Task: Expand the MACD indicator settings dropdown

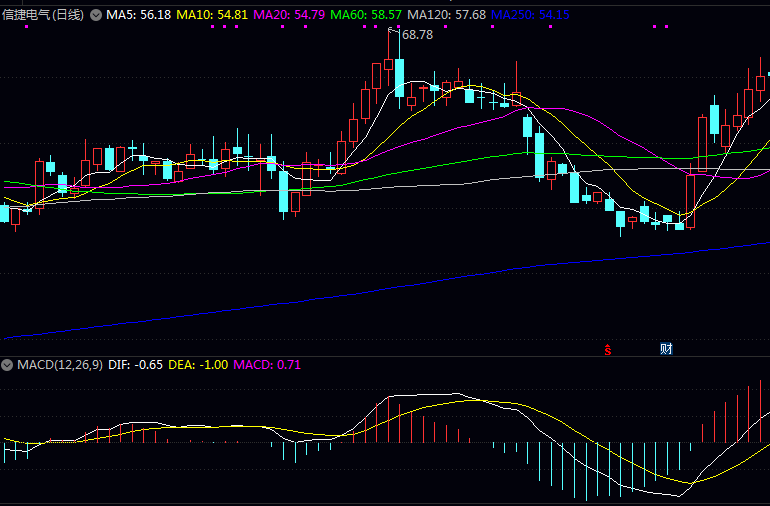Action: pyautogui.click(x=7, y=365)
